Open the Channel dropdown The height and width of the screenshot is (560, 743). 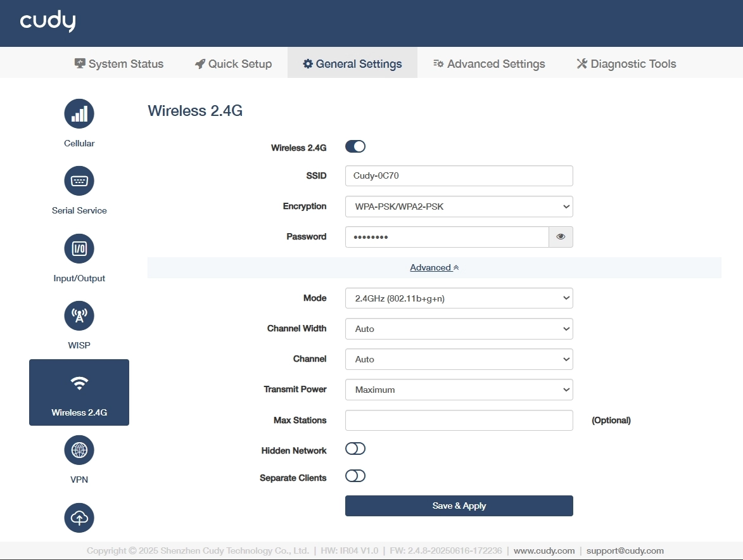tap(459, 359)
